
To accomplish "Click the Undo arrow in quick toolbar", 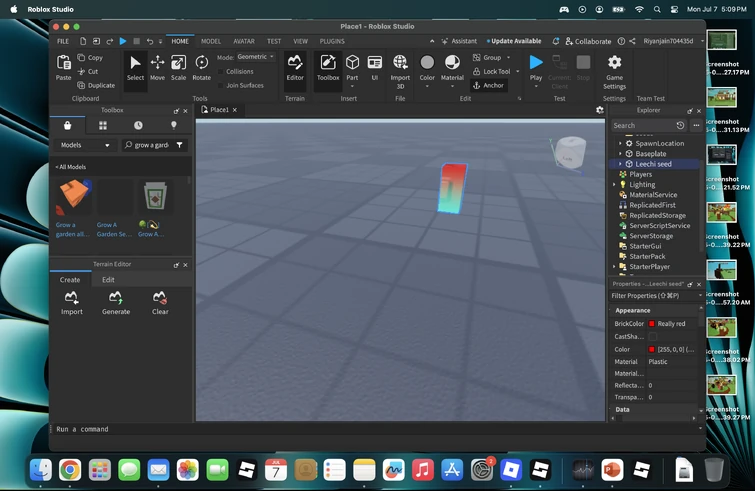I will click(150, 41).
